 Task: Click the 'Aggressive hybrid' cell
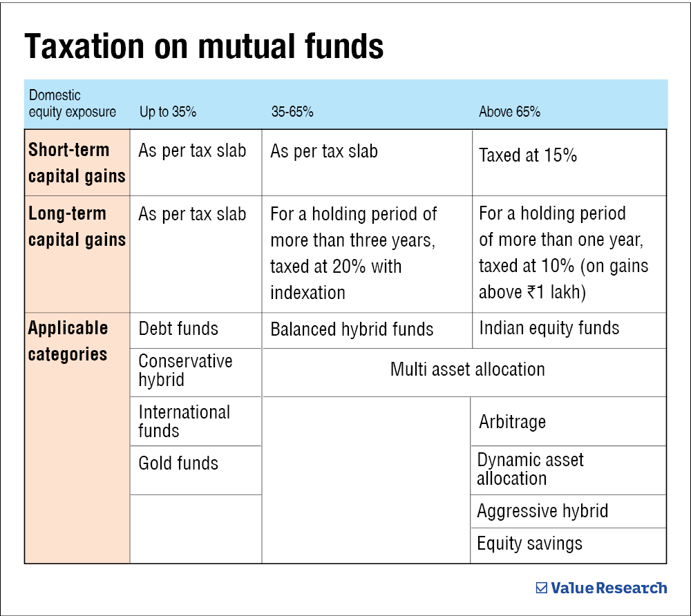pos(542,511)
